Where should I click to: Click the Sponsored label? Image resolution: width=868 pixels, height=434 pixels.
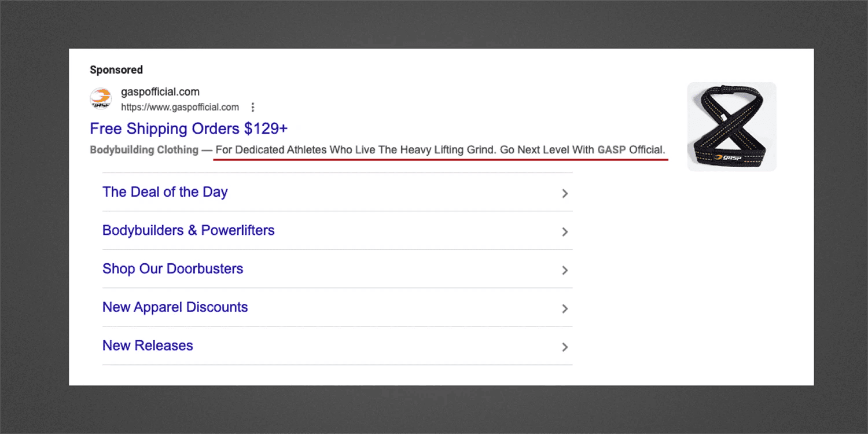(x=116, y=69)
